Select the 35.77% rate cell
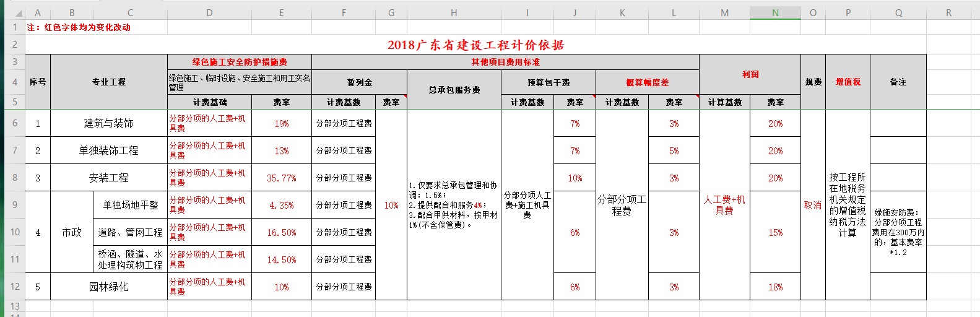980x317 pixels. (282, 178)
